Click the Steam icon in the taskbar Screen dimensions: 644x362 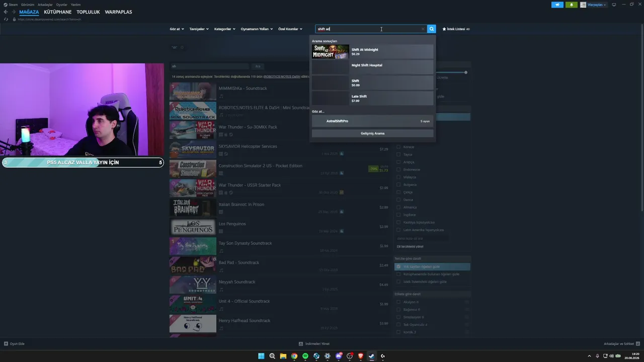pyautogui.click(x=372, y=356)
